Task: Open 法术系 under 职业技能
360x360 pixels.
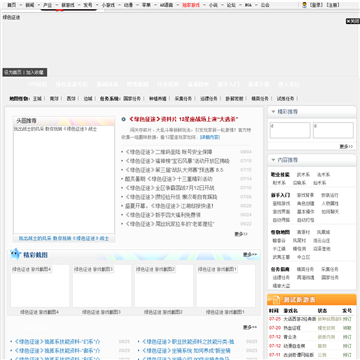Action: click(323, 174)
